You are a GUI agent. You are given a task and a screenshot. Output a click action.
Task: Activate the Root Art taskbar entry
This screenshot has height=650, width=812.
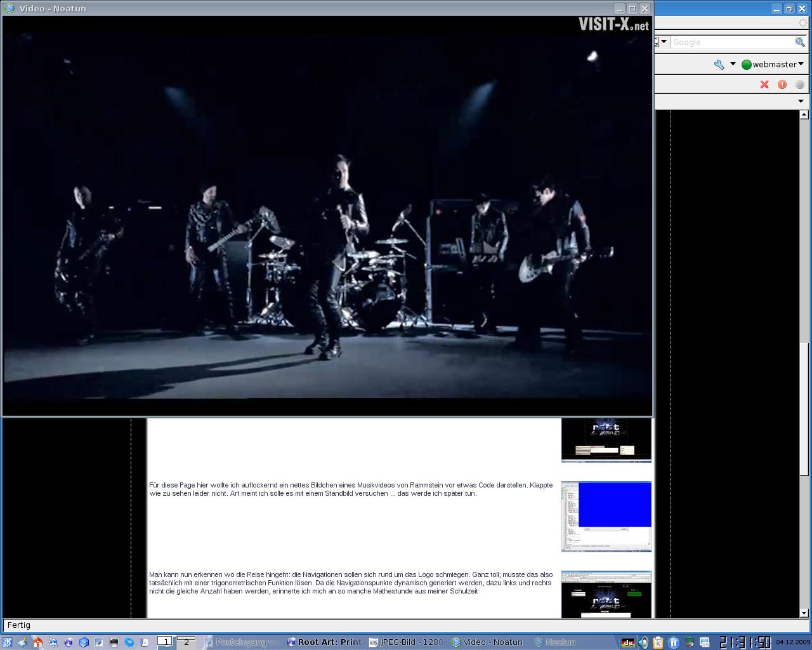324,642
